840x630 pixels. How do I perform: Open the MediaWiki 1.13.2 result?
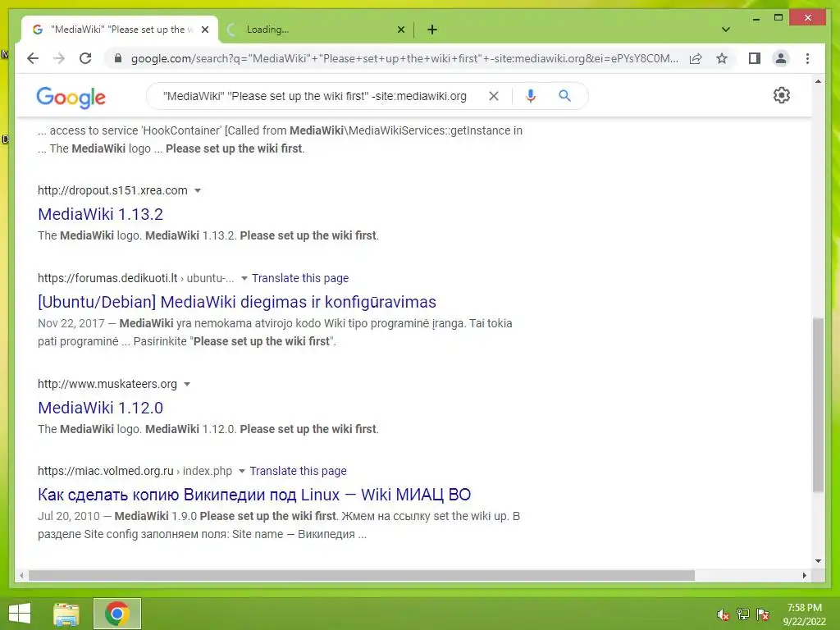click(x=100, y=214)
